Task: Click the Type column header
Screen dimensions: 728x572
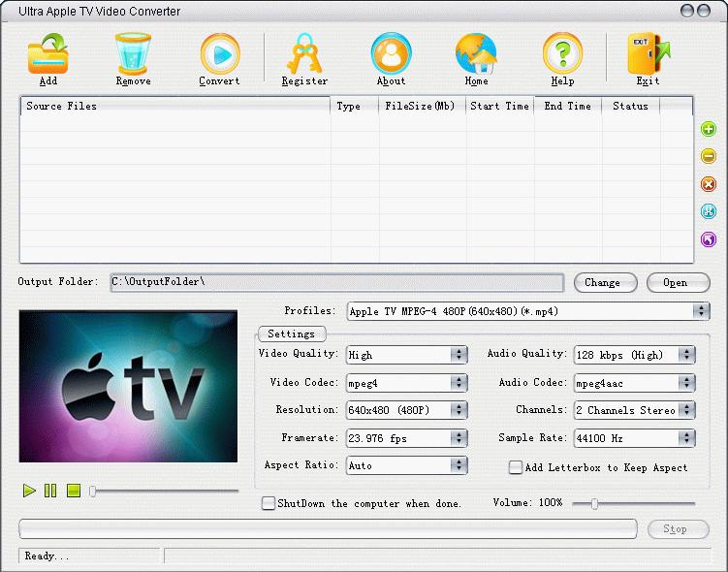Action: 355,106
